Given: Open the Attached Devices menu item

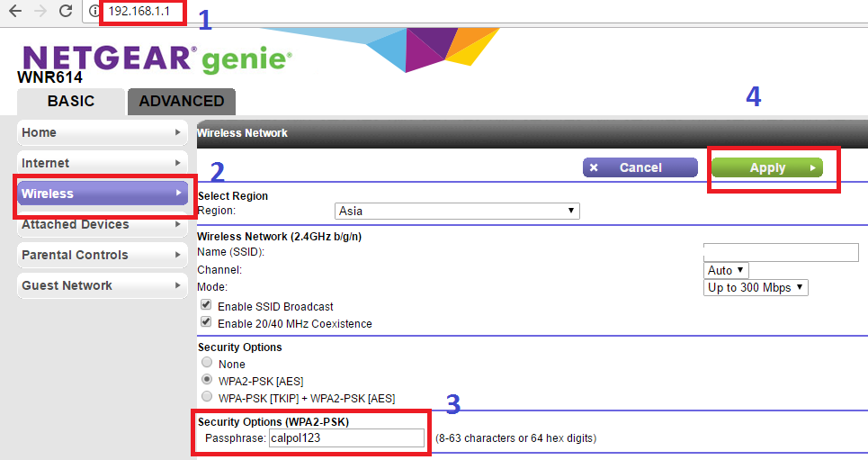Looking at the screenshot, I should [x=103, y=224].
